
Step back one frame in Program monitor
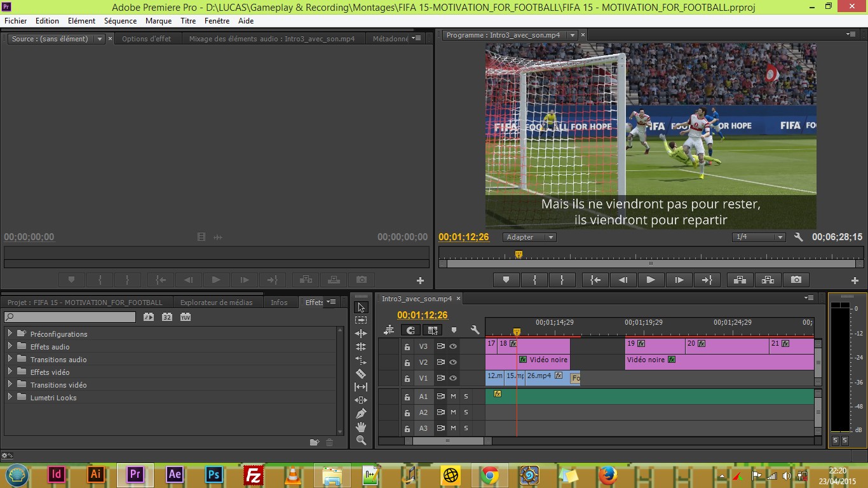tap(623, 280)
